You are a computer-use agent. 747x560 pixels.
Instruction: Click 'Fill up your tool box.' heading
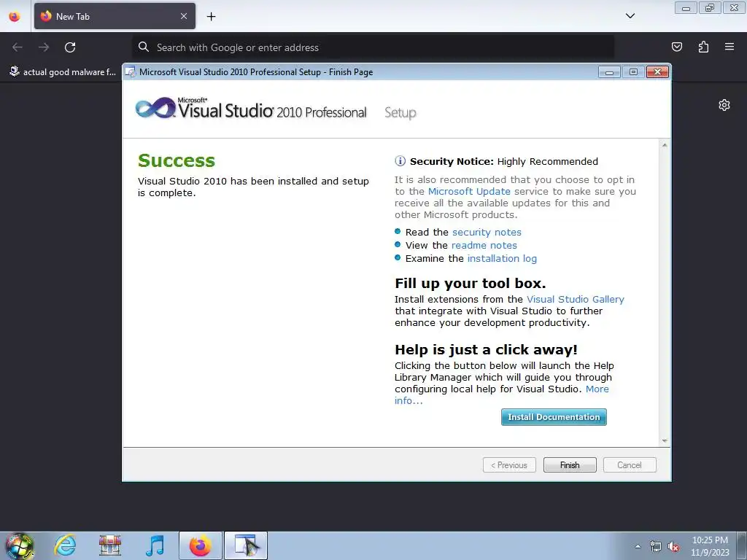coord(471,284)
